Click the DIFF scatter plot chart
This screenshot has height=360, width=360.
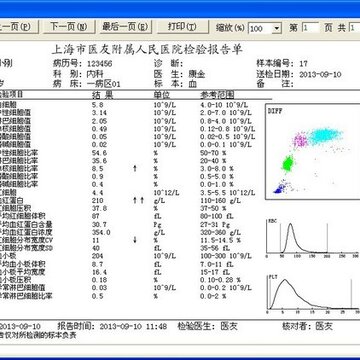pos(313,152)
